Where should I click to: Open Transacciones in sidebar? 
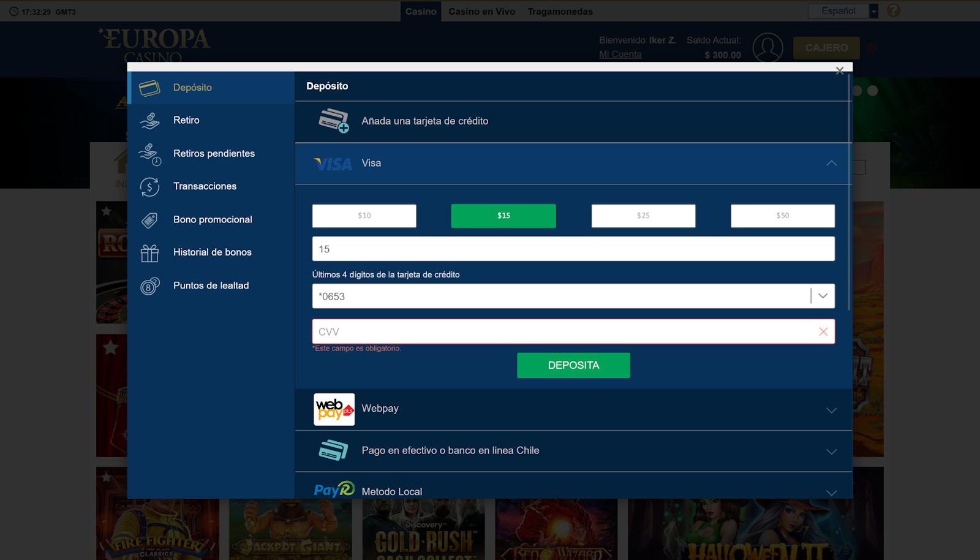point(211,186)
